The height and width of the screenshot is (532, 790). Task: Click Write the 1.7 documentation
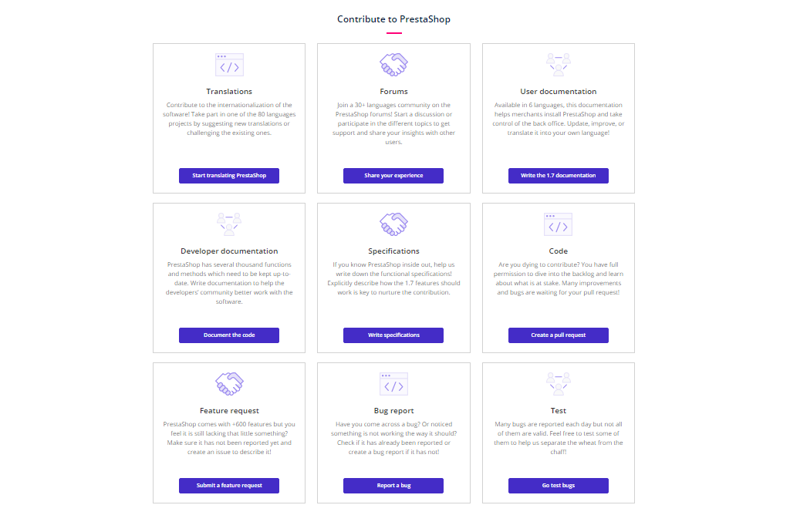point(558,175)
